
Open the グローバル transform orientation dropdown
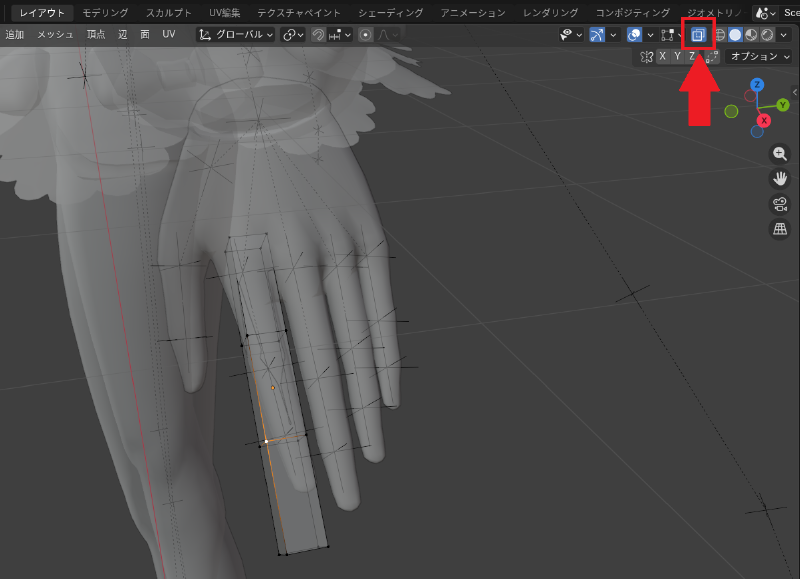[x=236, y=34]
